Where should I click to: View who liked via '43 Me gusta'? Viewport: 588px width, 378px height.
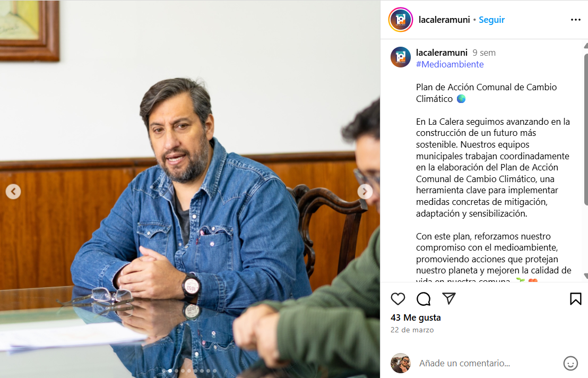416,317
